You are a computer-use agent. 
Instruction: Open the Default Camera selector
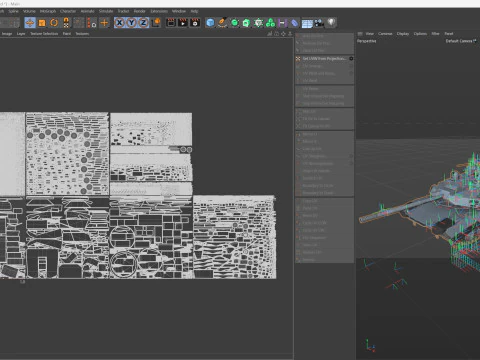461,41
